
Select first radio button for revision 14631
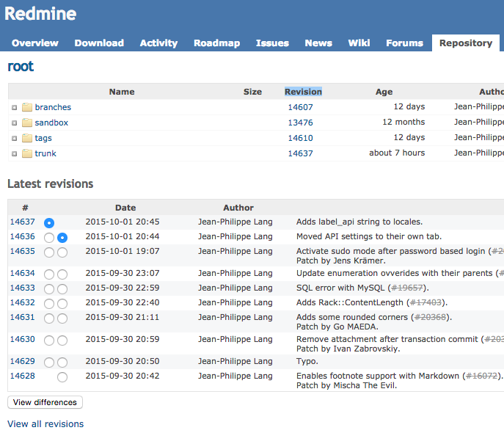coord(49,319)
